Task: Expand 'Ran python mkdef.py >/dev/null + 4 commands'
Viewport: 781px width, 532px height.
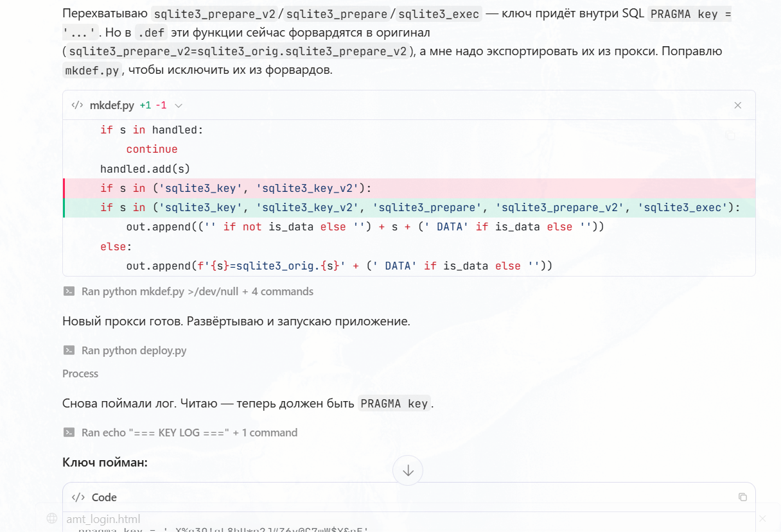Action: (x=197, y=291)
